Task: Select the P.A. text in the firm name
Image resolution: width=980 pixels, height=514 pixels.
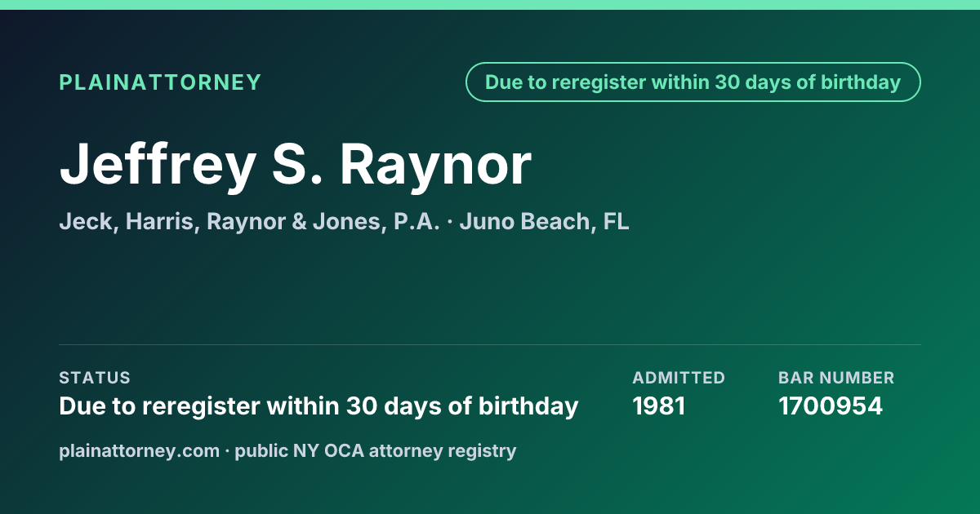Action: (416, 222)
